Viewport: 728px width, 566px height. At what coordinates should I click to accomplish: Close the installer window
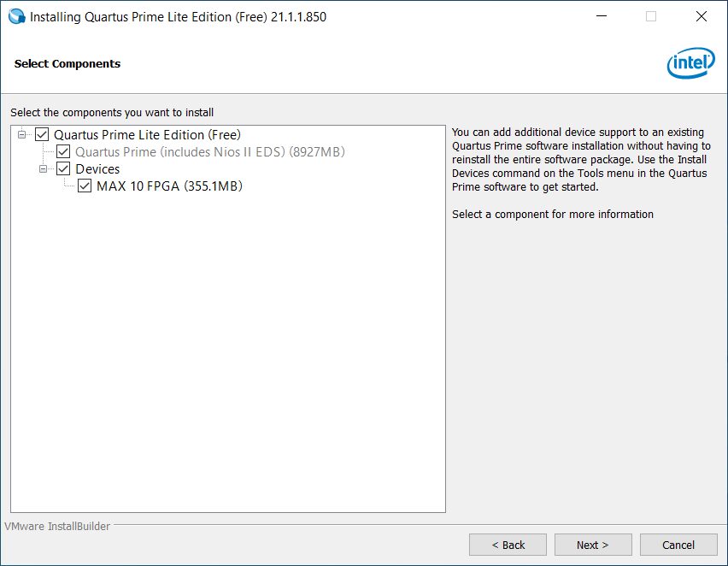click(x=701, y=16)
